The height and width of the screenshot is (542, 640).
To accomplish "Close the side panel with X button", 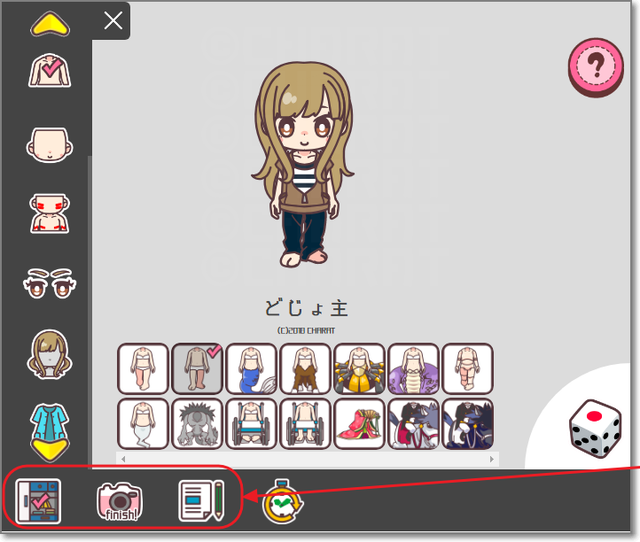I will [114, 21].
